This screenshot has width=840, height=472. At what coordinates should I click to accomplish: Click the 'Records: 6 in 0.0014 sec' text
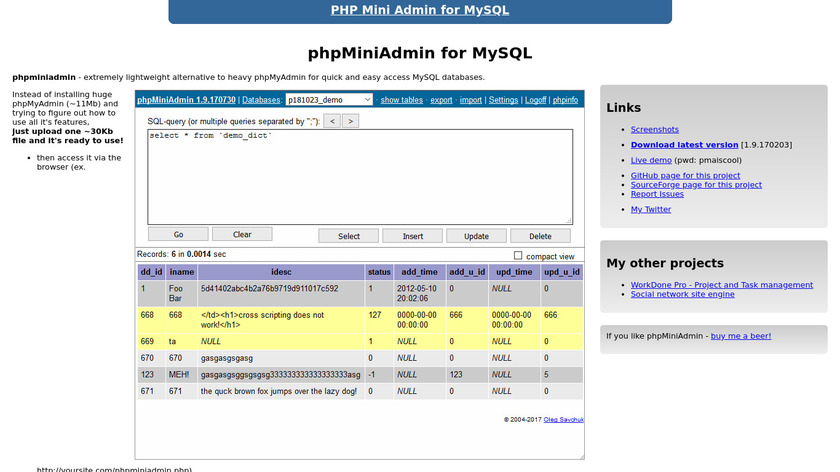pyautogui.click(x=182, y=254)
